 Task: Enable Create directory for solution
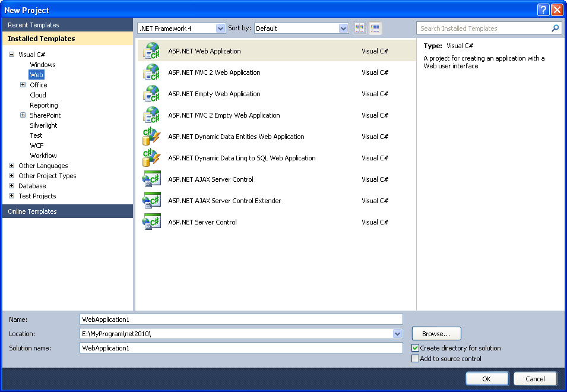415,348
